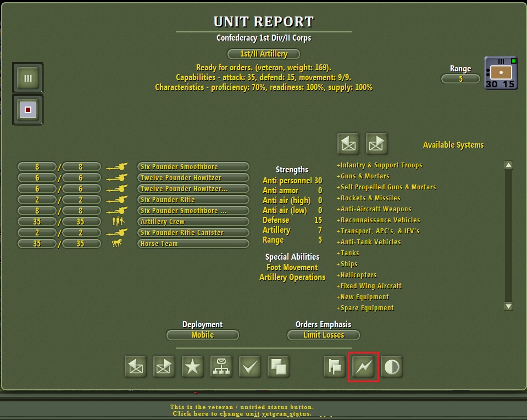The width and height of the screenshot is (527, 420).
Task: Open the 1st/II Artillery unit selector
Action: pyautogui.click(x=263, y=54)
